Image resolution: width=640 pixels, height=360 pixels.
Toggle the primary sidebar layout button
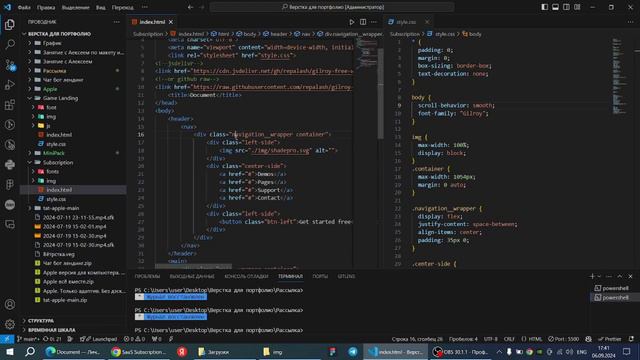(x=544, y=7)
